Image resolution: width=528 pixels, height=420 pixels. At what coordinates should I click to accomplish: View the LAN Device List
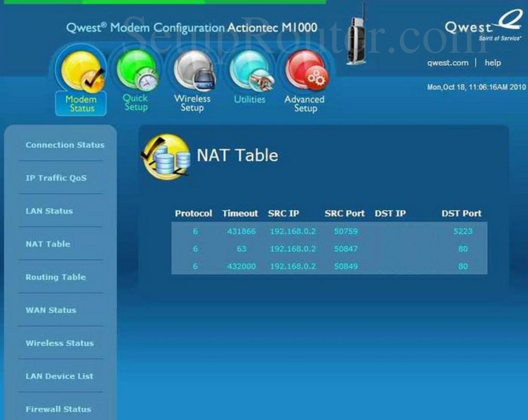click(x=60, y=376)
